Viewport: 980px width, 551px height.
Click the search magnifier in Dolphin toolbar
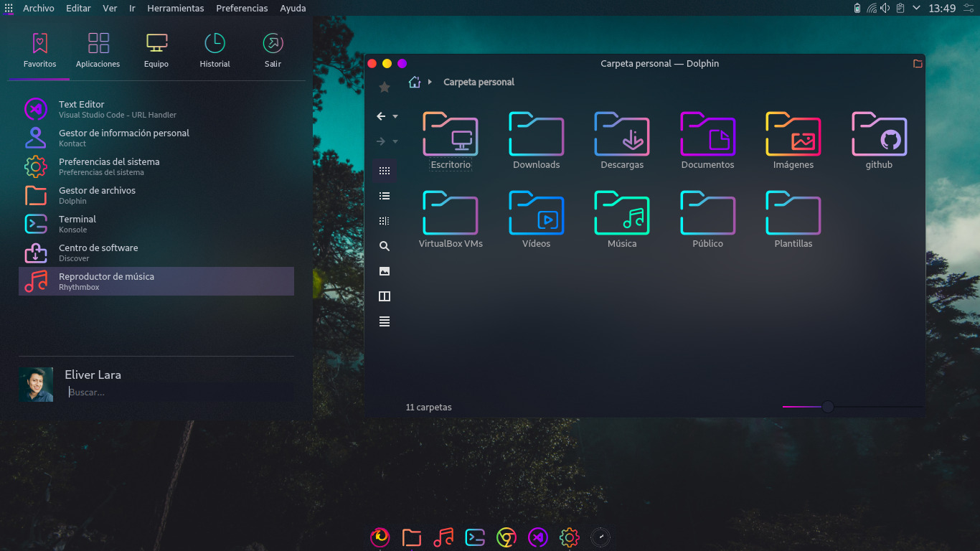(385, 246)
